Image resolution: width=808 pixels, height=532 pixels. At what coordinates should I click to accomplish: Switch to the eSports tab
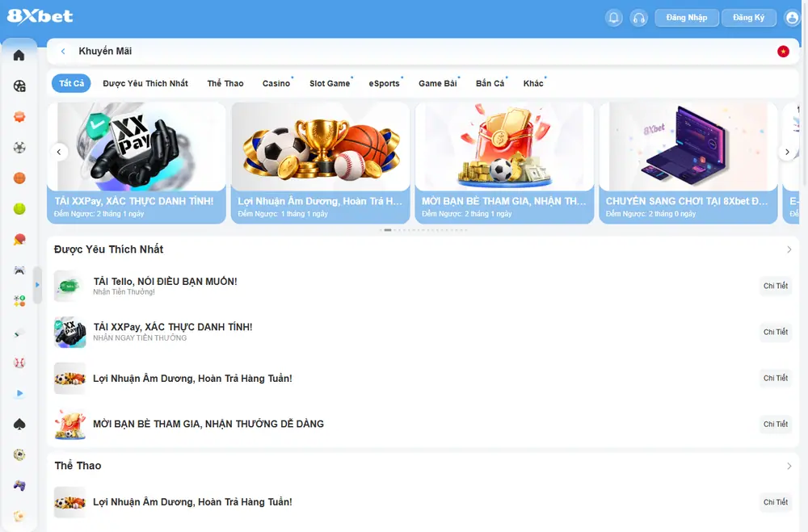pos(385,83)
